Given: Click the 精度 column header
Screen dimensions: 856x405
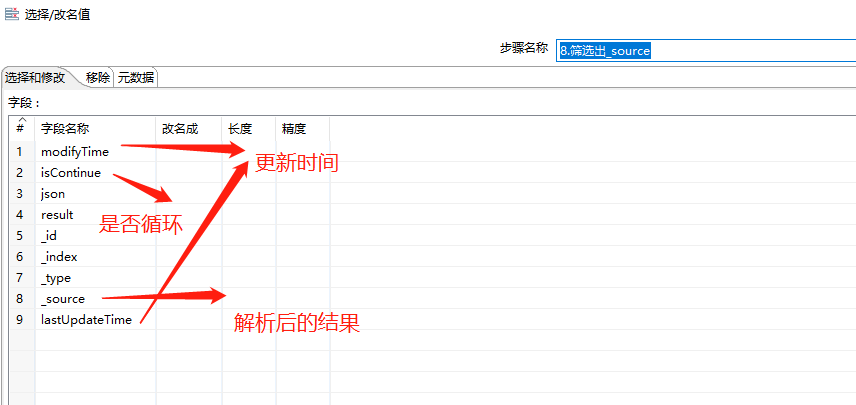Looking at the screenshot, I should coord(302,129).
